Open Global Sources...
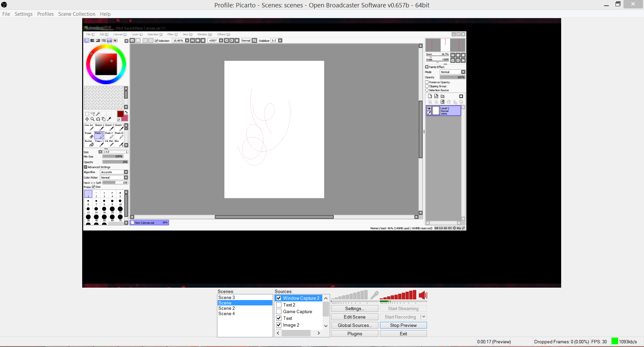 [355, 325]
